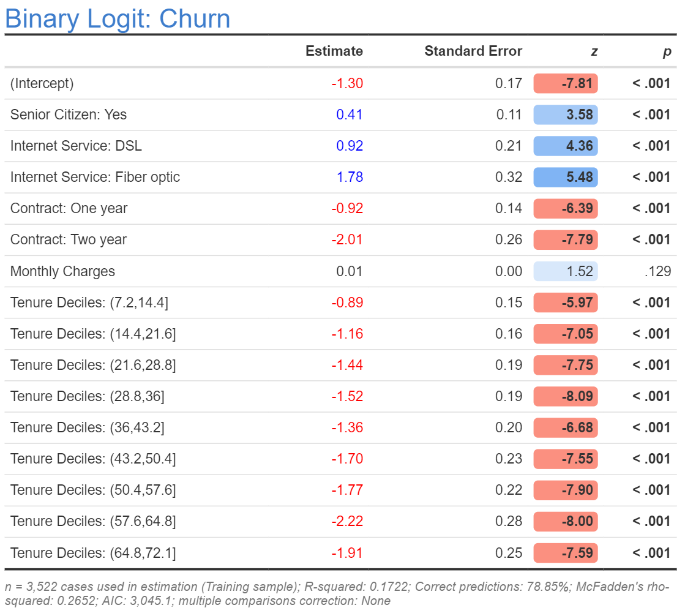The image size is (685, 616).
Task: Select the z column header
Action: pos(593,52)
